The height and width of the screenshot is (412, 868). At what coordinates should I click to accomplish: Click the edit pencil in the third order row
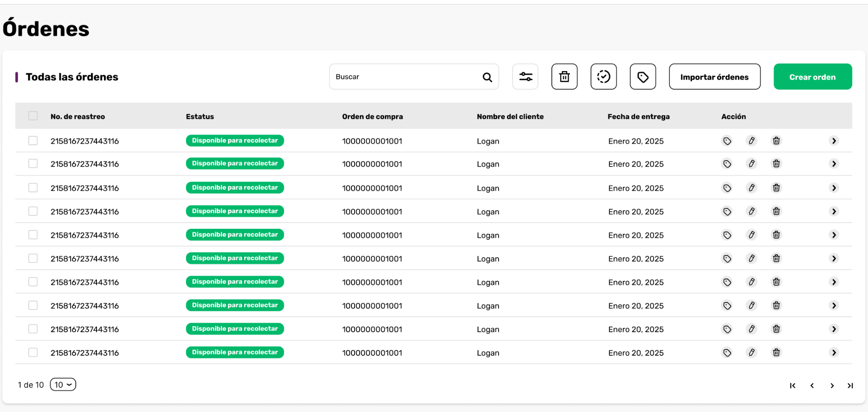point(751,188)
